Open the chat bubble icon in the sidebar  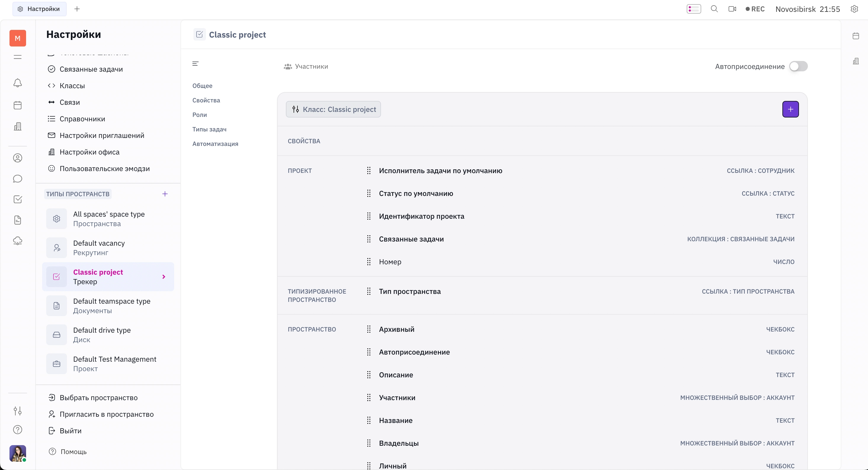[17, 179]
